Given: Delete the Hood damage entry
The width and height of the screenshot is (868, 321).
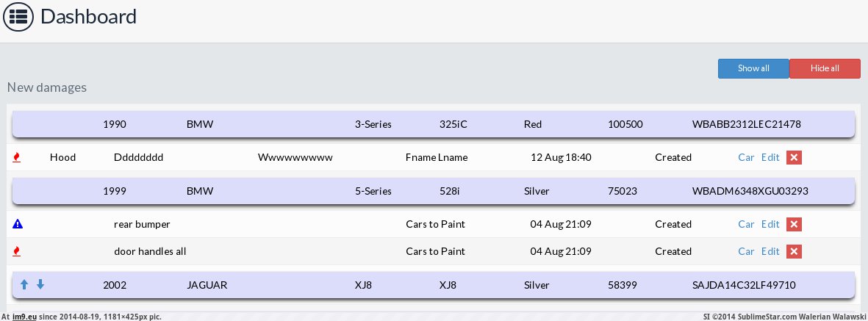Looking at the screenshot, I should (x=793, y=157).
